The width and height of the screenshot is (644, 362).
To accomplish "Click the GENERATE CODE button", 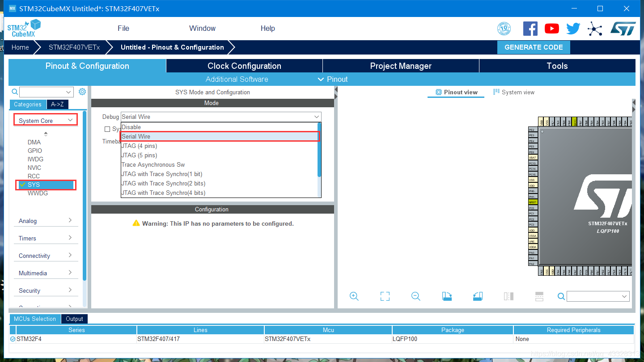I will tap(534, 47).
